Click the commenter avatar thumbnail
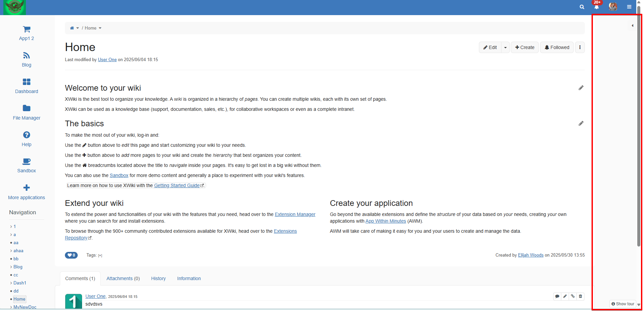The height and width of the screenshot is (312, 644). pyautogui.click(x=73, y=301)
